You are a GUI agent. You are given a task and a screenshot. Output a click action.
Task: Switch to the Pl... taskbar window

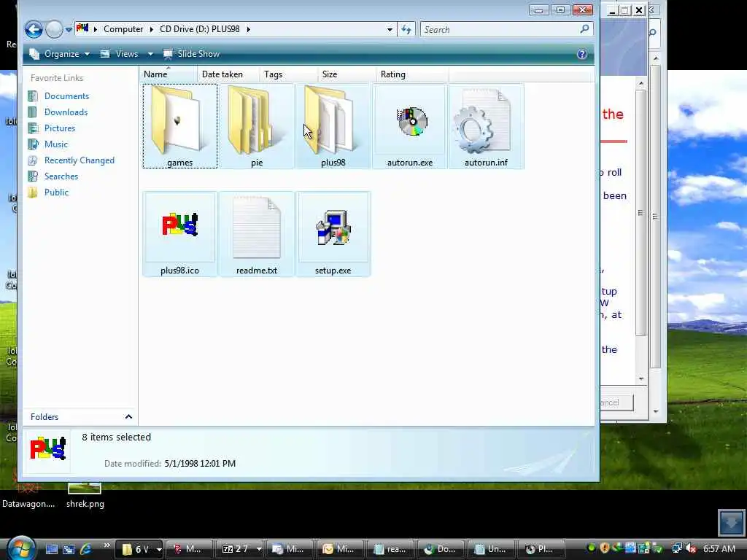click(541, 549)
